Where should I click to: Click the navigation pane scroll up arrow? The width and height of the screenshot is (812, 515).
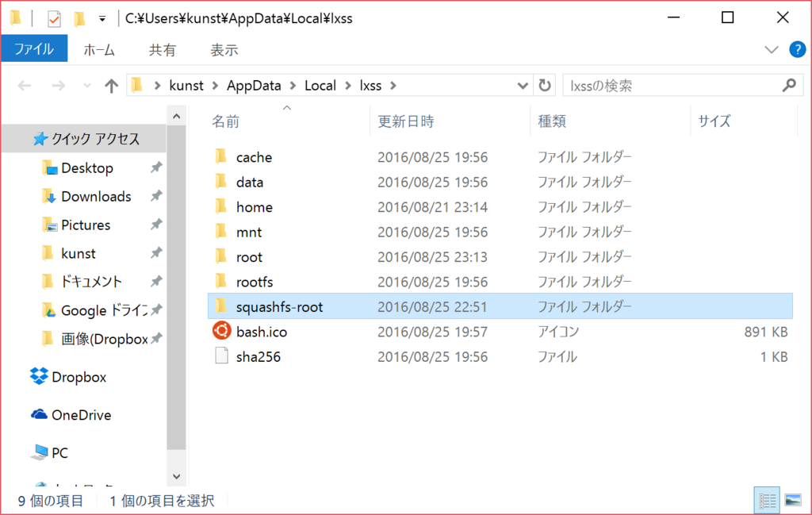click(x=177, y=117)
